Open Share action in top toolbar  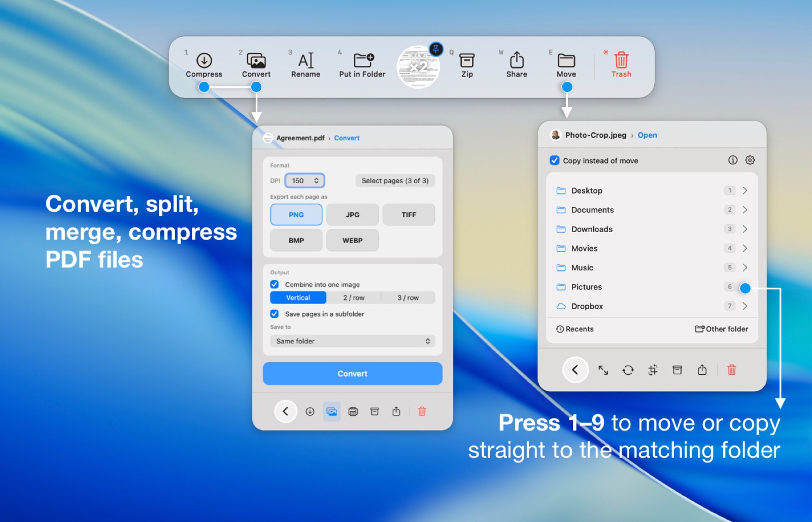tap(517, 66)
